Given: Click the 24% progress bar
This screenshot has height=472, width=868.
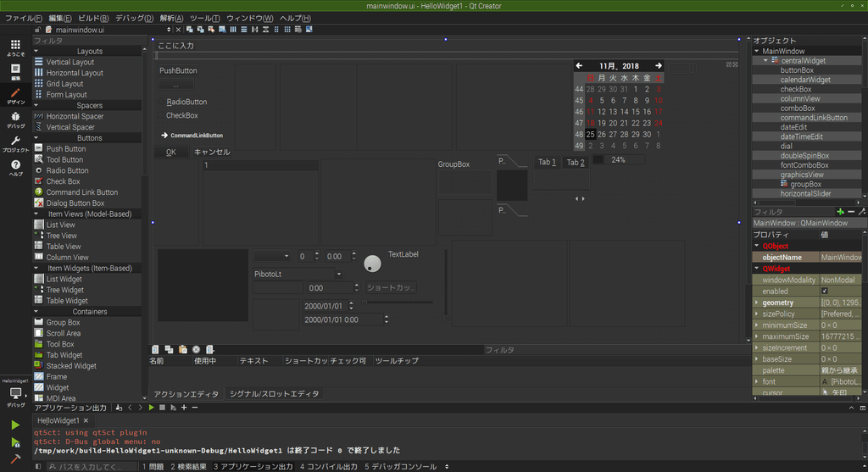Looking at the screenshot, I should tap(618, 160).
